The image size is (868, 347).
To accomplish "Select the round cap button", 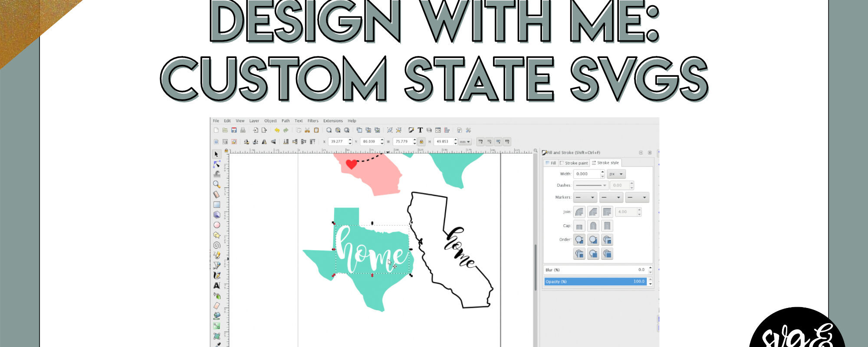I will 593,226.
